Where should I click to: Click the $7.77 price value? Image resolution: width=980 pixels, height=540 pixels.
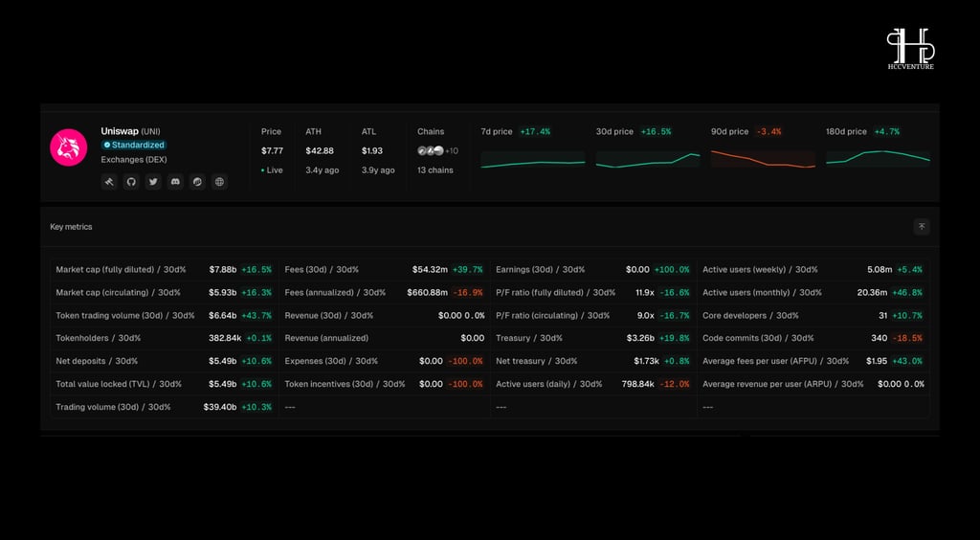point(273,150)
